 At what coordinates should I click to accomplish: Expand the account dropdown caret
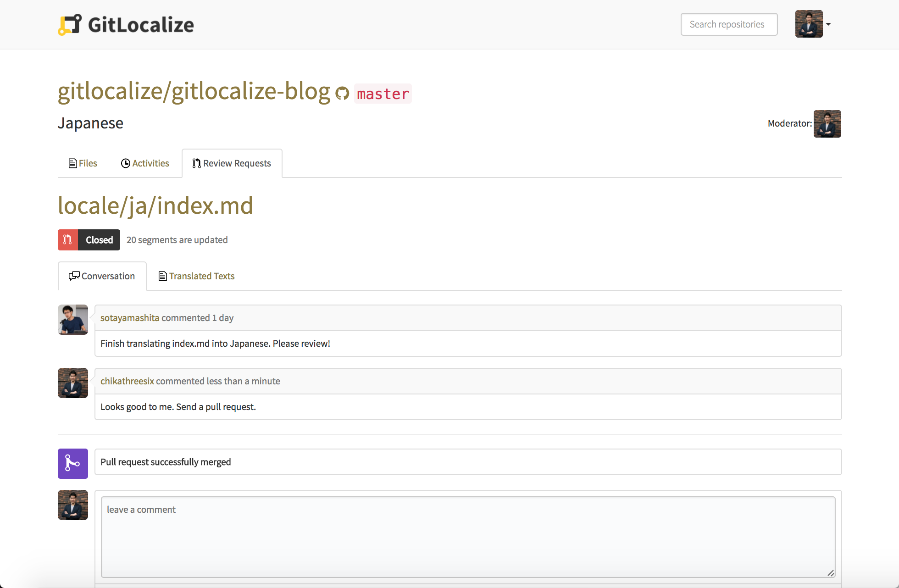tap(828, 24)
